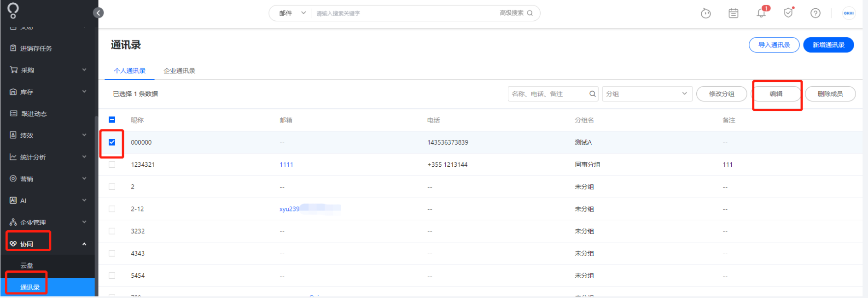Click the 协同 sidebar icon
This screenshot has width=868, height=298.
click(x=13, y=244)
